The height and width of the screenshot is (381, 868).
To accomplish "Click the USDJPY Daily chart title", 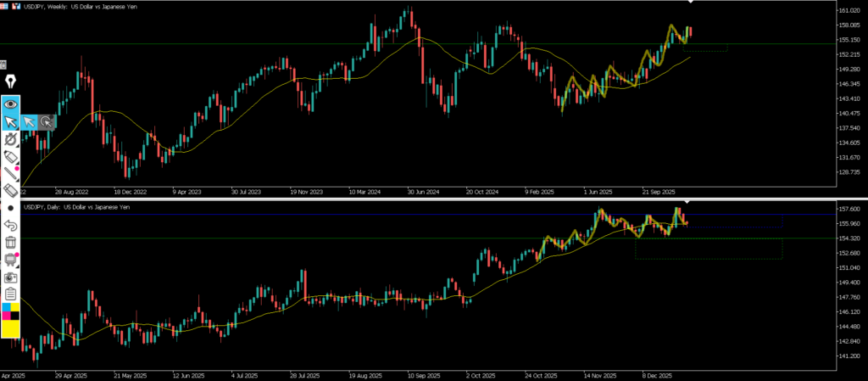I will coord(76,207).
